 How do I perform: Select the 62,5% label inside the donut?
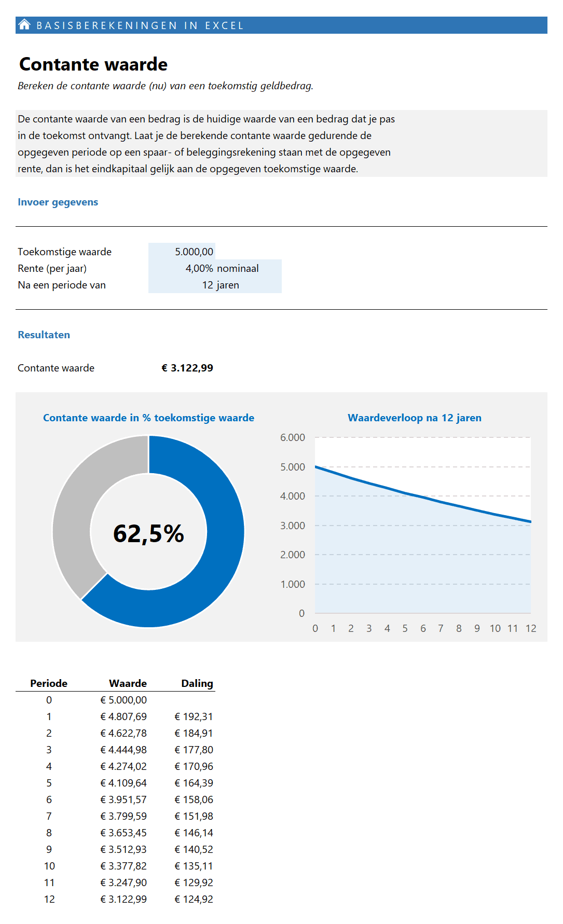(x=148, y=533)
